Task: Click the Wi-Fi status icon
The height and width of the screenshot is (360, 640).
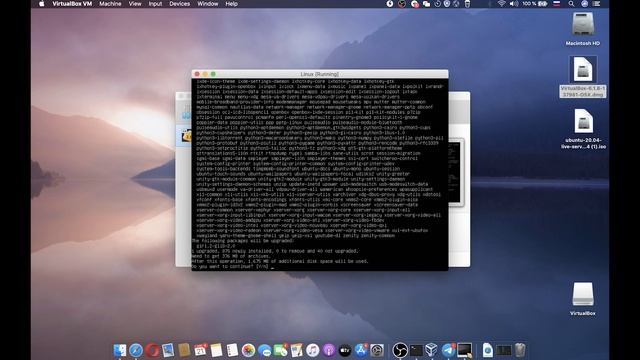Action: pos(502,4)
